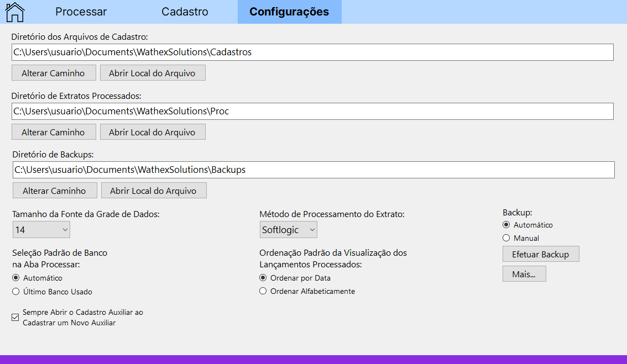Expand the font size dropdown showing 14
Viewport: 627px width, 364px height.
[x=41, y=229]
